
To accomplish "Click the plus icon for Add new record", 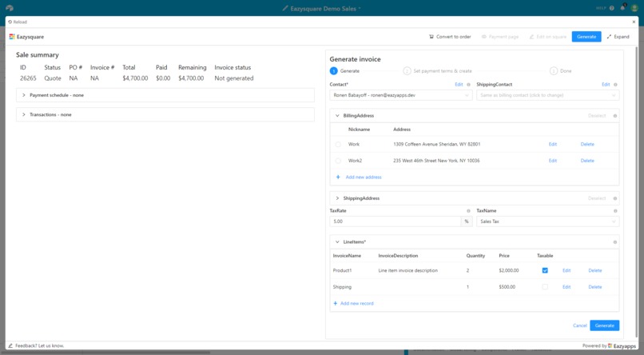I will pyautogui.click(x=335, y=303).
